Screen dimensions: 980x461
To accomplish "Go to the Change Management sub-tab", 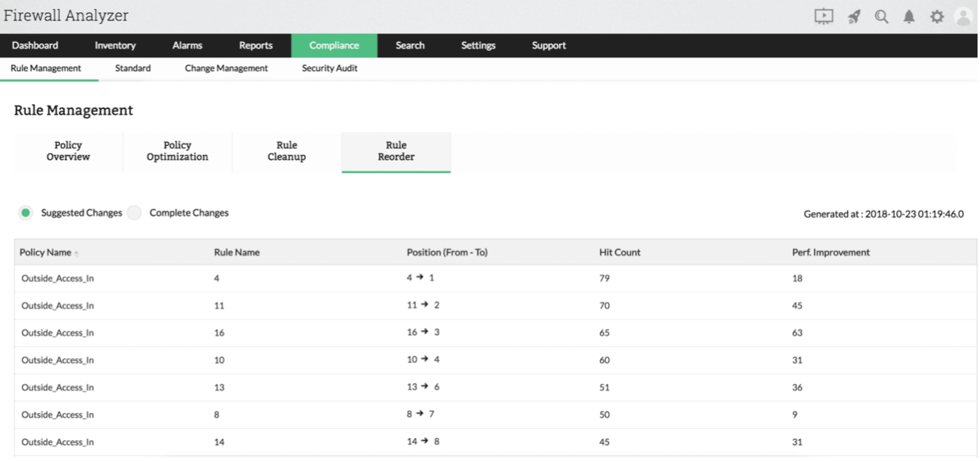I will (226, 68).
